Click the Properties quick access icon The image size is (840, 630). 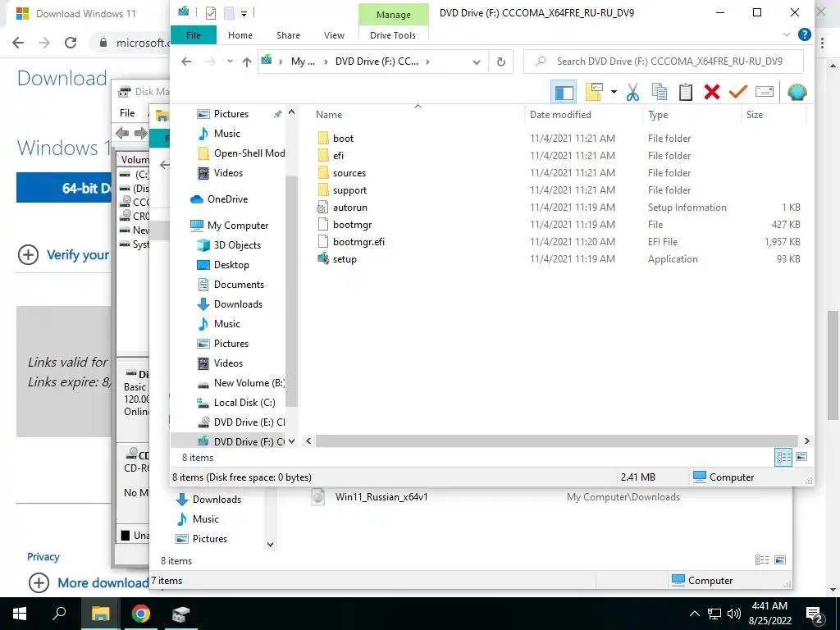coord(211,13)
